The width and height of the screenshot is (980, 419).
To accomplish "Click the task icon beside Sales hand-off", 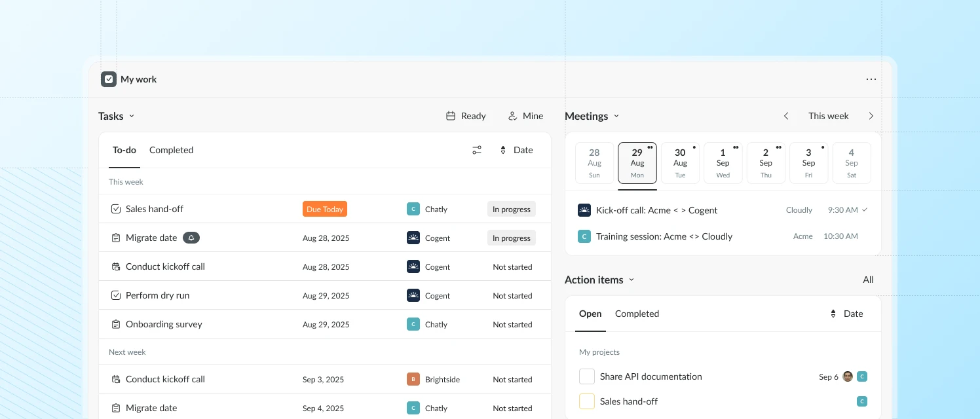I will tap(116, 209).
